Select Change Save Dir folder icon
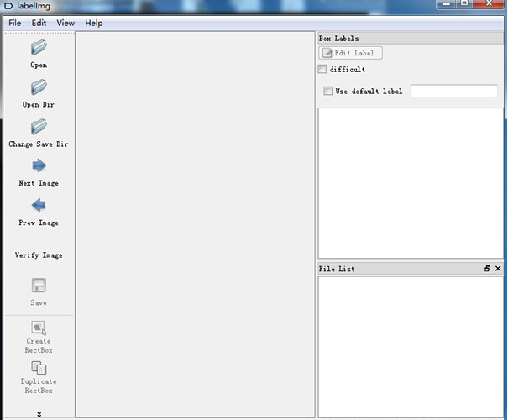 [x=39, y=127]
